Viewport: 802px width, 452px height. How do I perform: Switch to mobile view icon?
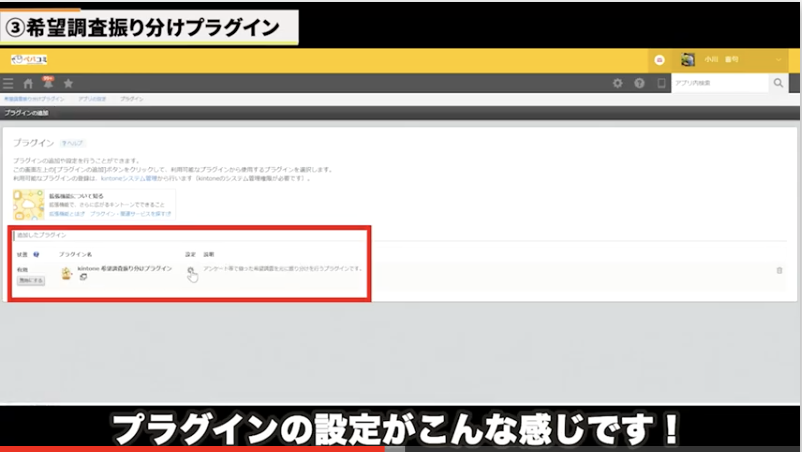coord(660,84)
